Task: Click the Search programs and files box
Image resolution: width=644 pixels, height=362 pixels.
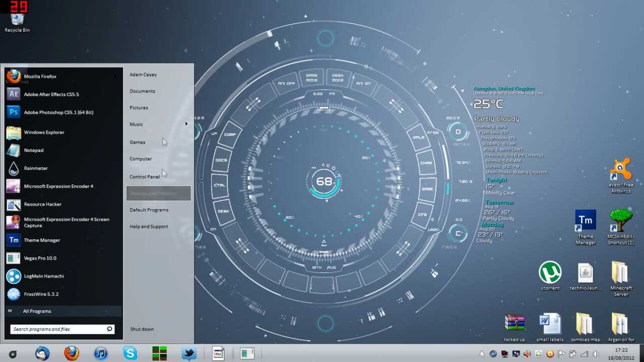Action: [x=62, y=329]
